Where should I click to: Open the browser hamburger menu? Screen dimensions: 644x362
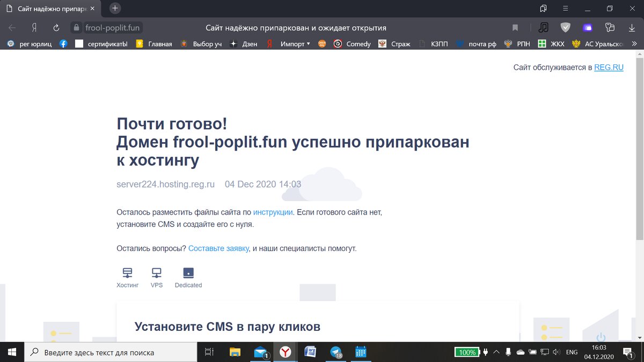tap(565, 8)
